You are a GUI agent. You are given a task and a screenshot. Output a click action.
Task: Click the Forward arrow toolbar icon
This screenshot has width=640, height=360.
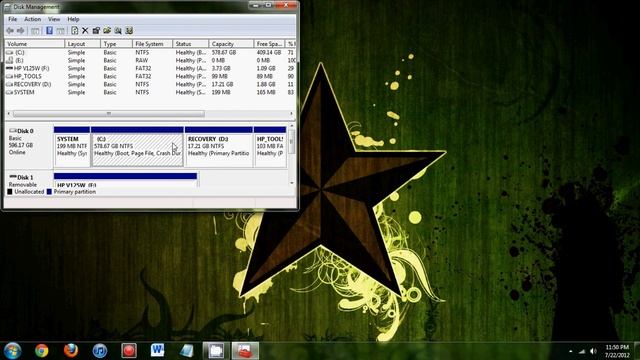[20, 31]
